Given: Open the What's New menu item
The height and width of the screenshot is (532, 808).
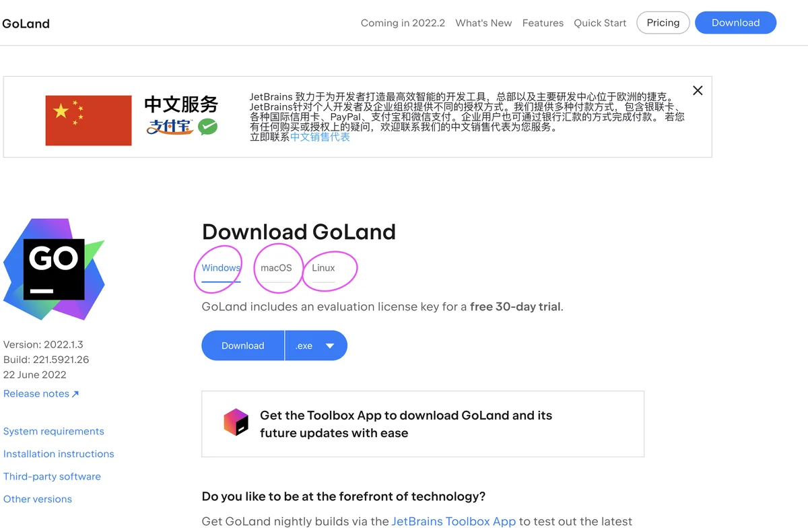Looking at the screenshot, I should 483,23.
